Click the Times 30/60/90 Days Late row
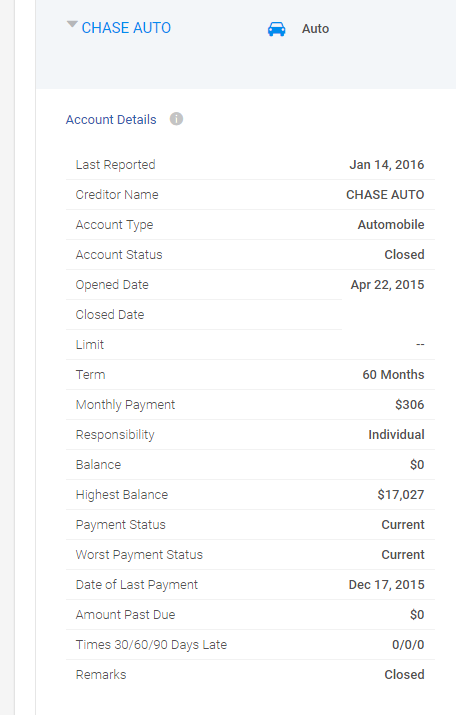Image resolution: width=456 pixels, height=715 pixels. tap(250, 645)
